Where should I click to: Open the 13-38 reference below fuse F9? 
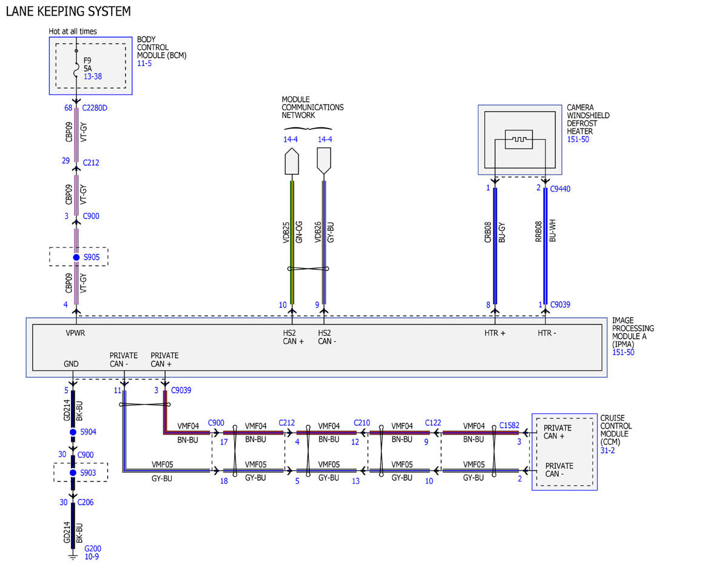point(93,77)
